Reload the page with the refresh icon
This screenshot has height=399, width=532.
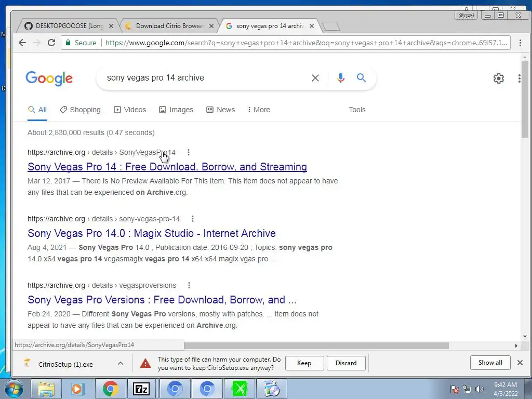(x=51, y=43)
